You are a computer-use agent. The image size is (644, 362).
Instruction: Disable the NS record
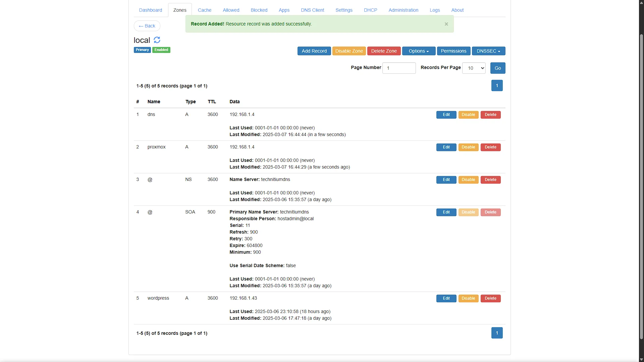pyautogui.click(x=469, y=180)
